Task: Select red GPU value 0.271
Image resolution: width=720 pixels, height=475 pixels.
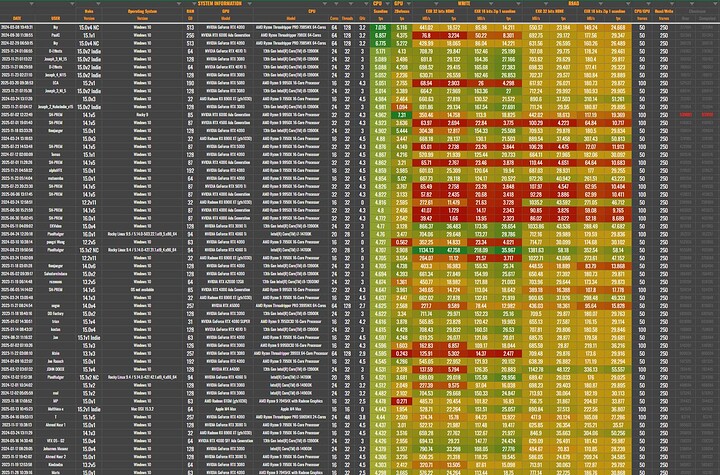Action: 402,401
